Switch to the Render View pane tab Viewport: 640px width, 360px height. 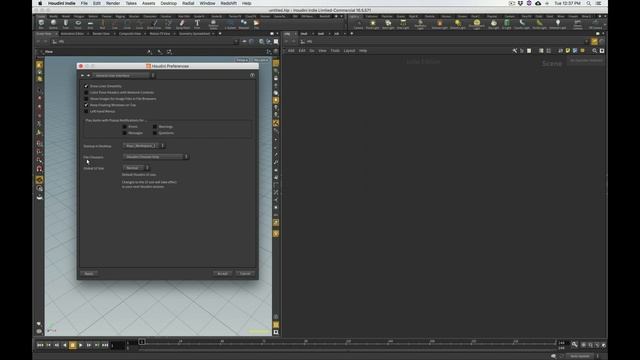(x=101, y=33)
